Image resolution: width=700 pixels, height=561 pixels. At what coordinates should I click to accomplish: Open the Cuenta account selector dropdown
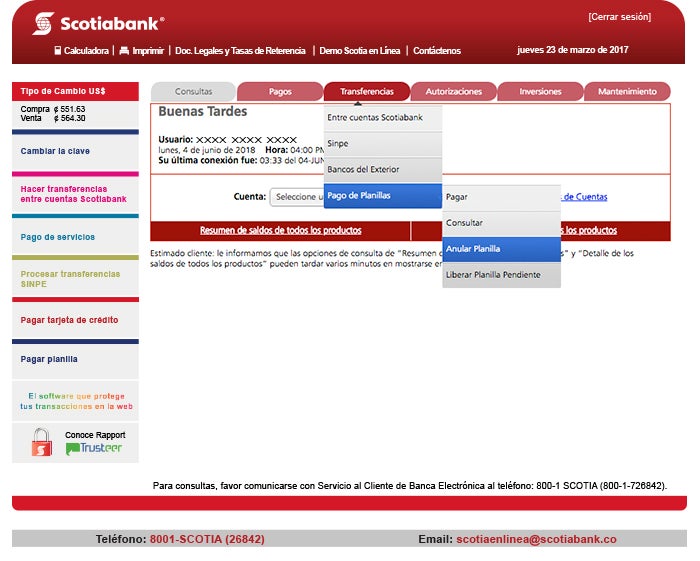coord(296,197)
